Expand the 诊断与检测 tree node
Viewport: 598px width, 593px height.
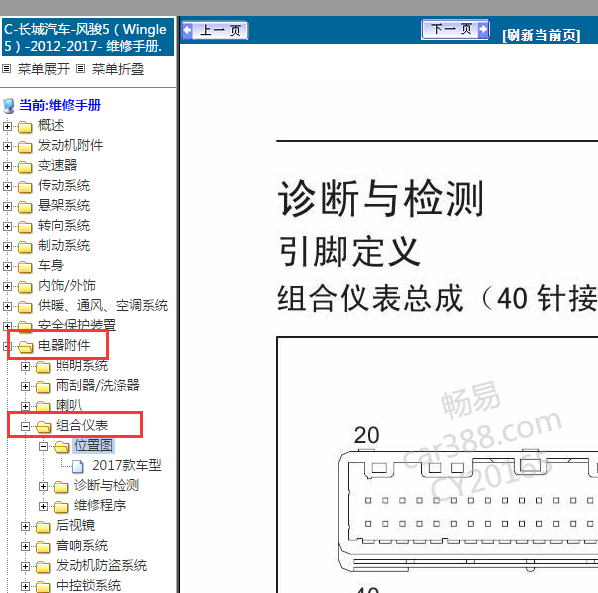click(43, 486)
